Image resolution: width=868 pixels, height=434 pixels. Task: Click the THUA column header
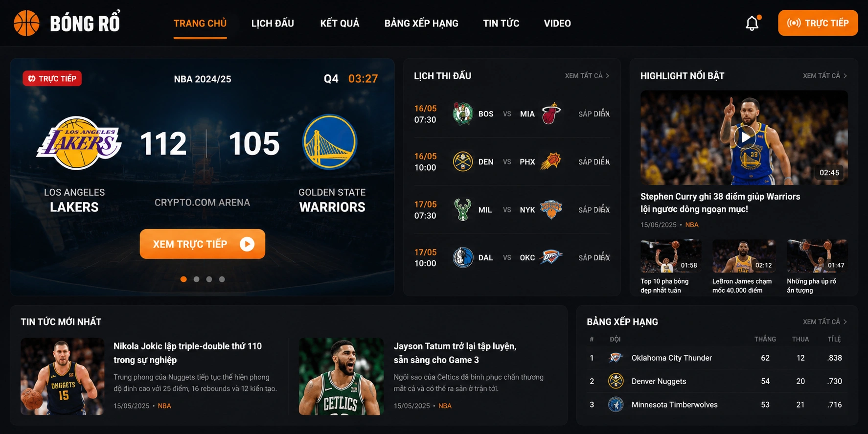(800, 339)
